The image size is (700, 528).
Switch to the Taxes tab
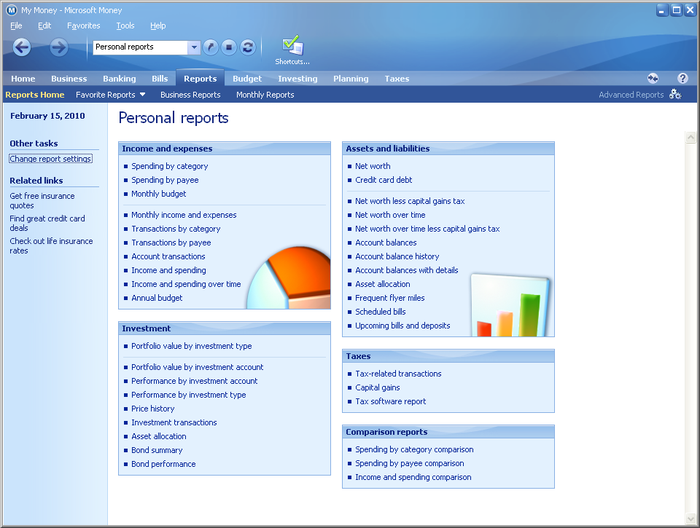coord(397,79)
